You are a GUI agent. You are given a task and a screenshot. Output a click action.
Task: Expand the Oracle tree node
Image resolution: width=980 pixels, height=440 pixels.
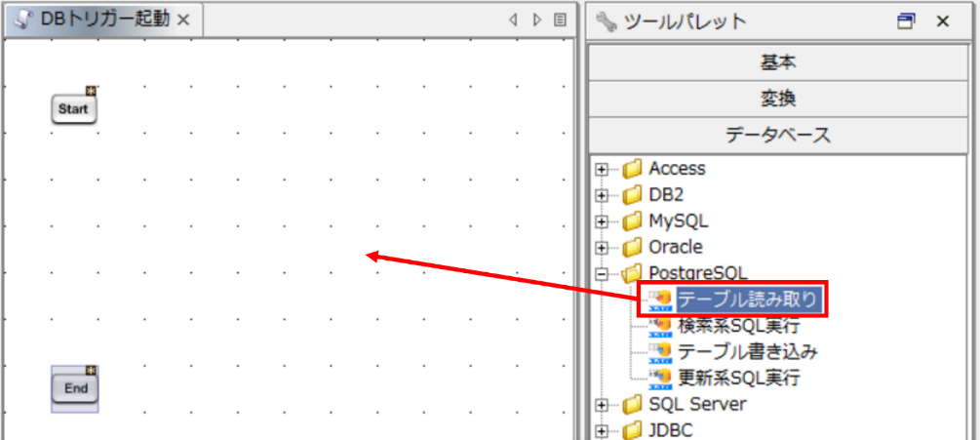click(602, 248)
